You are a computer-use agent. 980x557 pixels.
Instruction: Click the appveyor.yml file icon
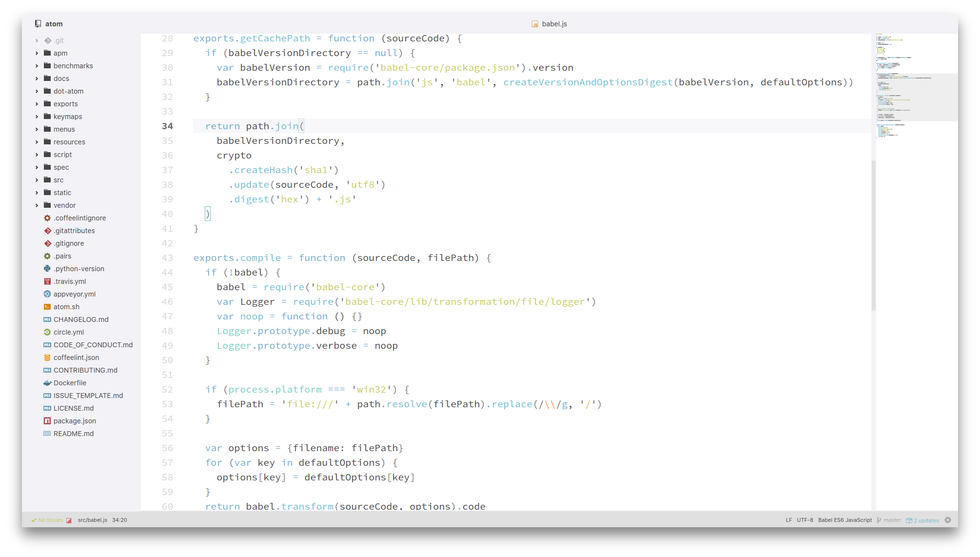[47, 294]
